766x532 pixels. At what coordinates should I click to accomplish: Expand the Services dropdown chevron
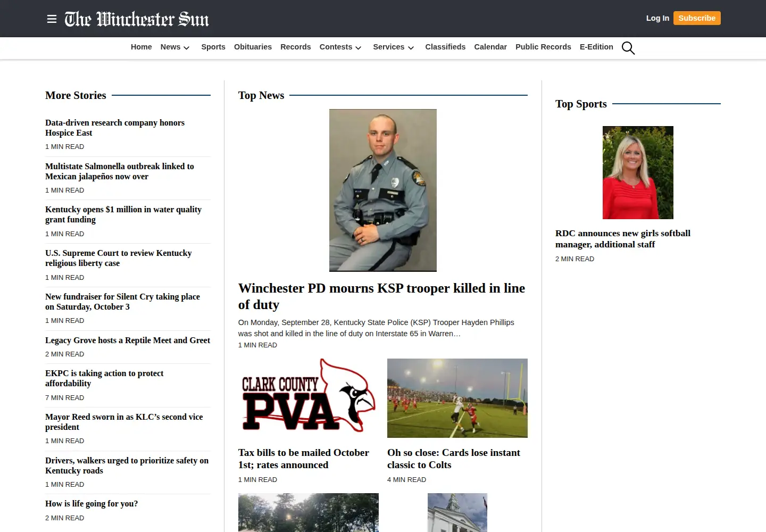coord(411,47)
